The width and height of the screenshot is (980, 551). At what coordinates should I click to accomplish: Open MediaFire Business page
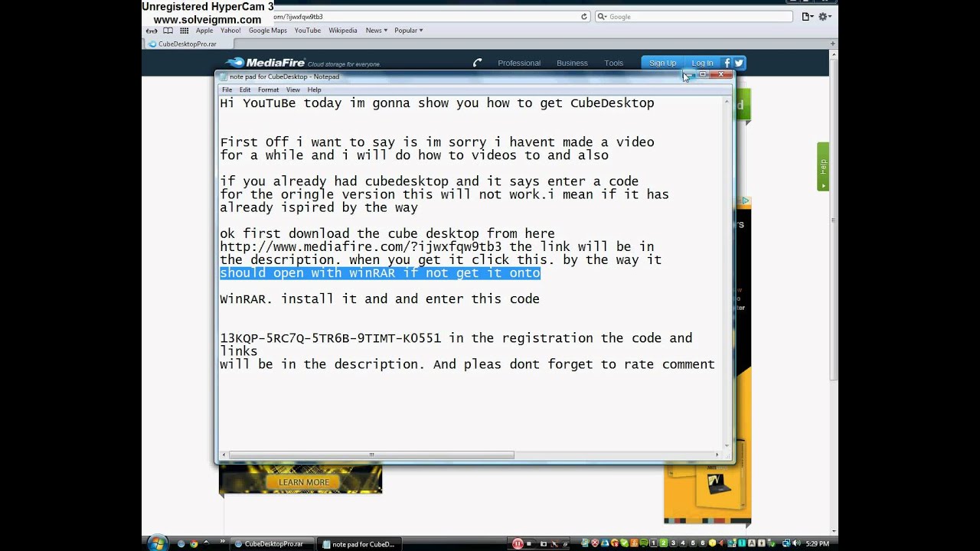[x=572, y=63]
